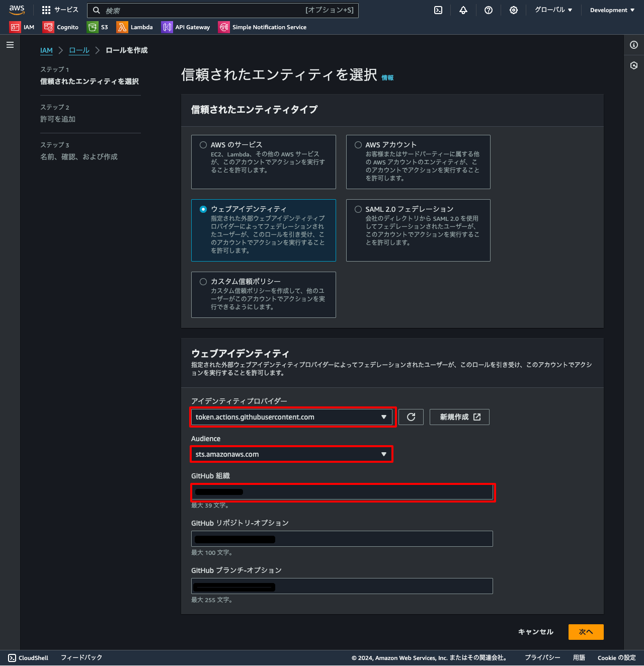
Task: Select the AWS アカウント radio option
Action: [x=358, y=145]
